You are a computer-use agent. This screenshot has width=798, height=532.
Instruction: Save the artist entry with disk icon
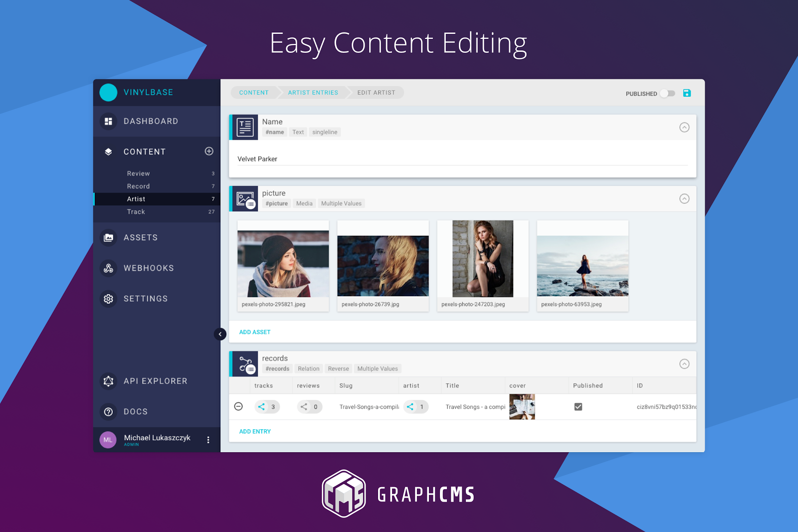[x=687, y=93]
